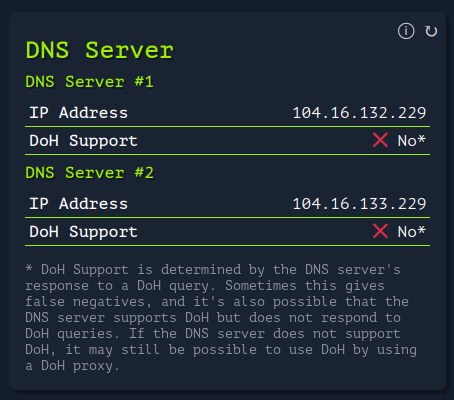The image size is (454, 400).
Task: Click DoH Support label for Server #1
Action: [83, 141]
